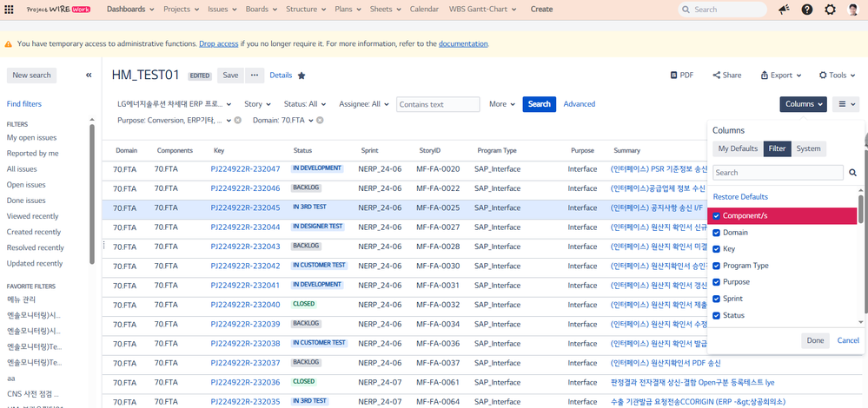Click the column search magnifier icon
The height and width of the screenshot is (408, 868).
(852, 173)
